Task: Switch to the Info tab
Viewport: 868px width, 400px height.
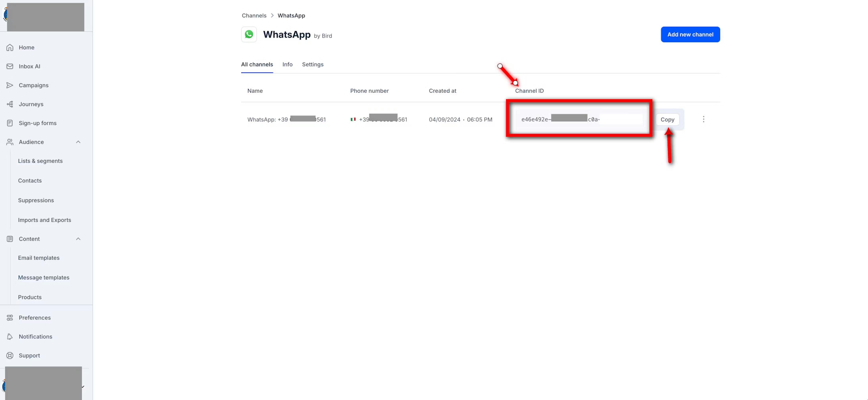Action: click(x=287, y=64)
